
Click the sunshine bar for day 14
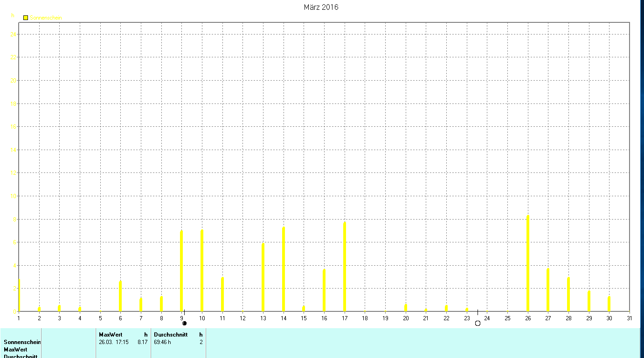pyautogui.click(x=284, y=269)
